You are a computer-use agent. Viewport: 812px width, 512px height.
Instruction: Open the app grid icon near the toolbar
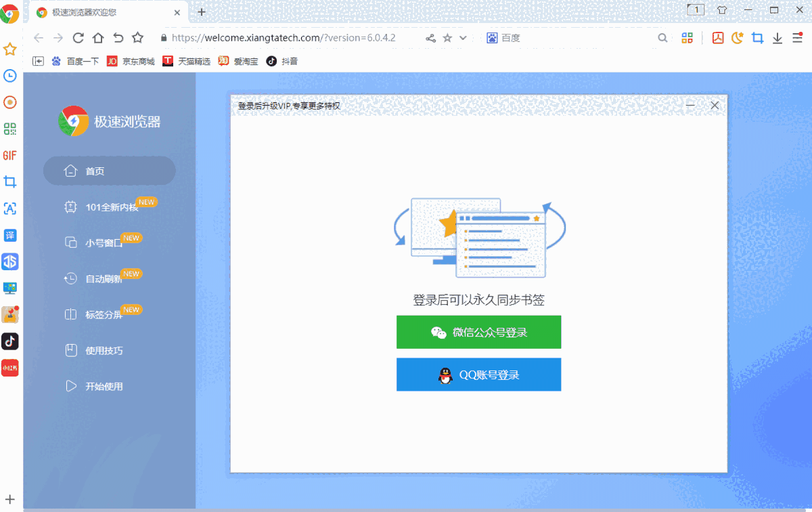[687, 38]
